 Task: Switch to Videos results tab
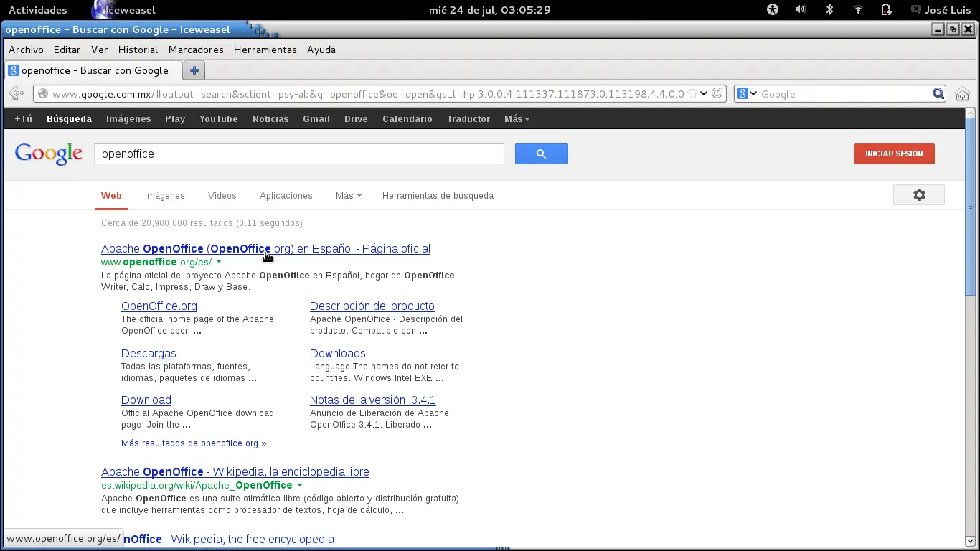pyautogui.click(x=222, y=195)
